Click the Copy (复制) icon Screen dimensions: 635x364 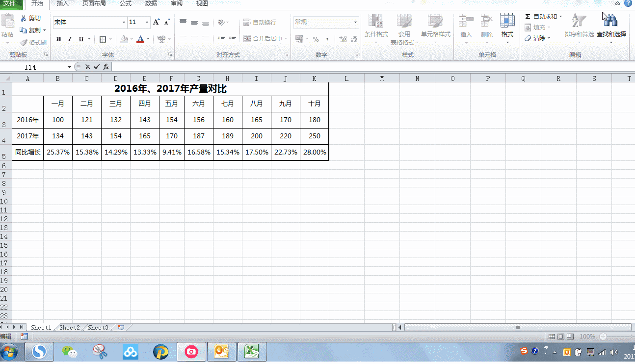click(23, 30)
